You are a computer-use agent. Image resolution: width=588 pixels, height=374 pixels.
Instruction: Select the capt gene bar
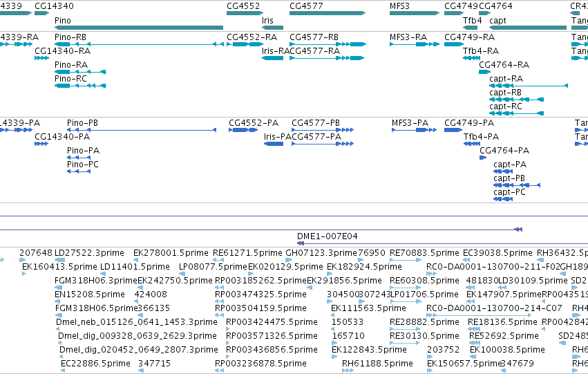[528, 28]
